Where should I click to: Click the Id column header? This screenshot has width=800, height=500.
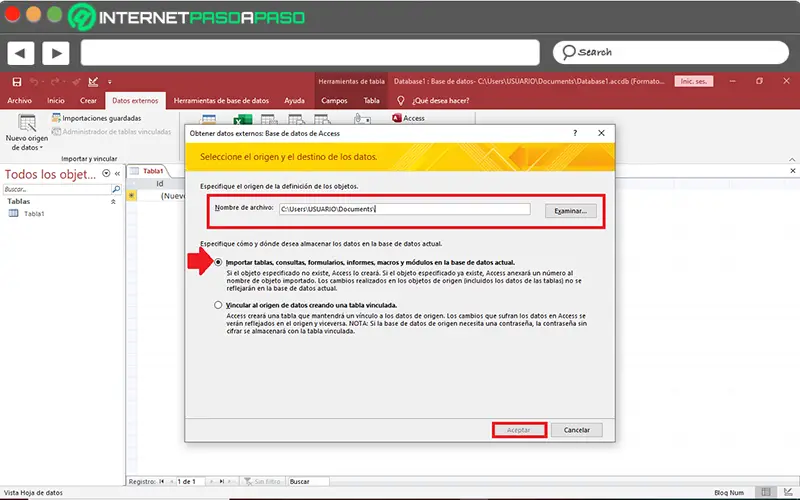coord(160,183)
